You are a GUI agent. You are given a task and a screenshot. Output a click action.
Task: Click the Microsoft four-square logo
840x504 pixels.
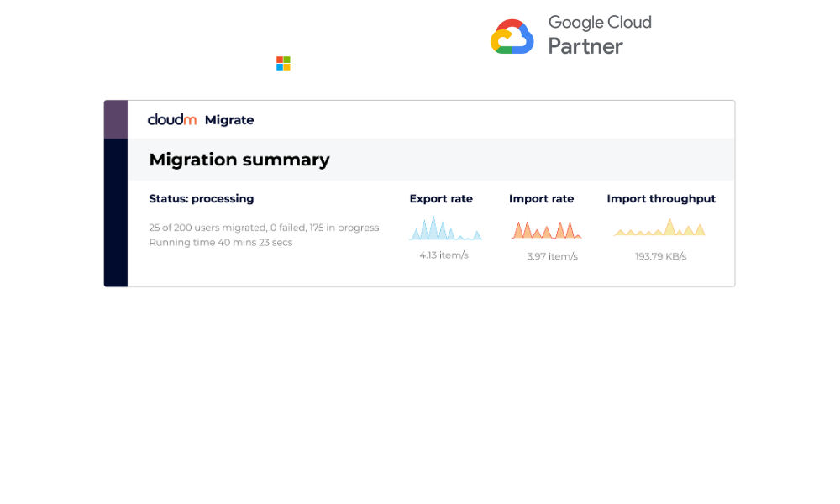[x=283, y=64]
